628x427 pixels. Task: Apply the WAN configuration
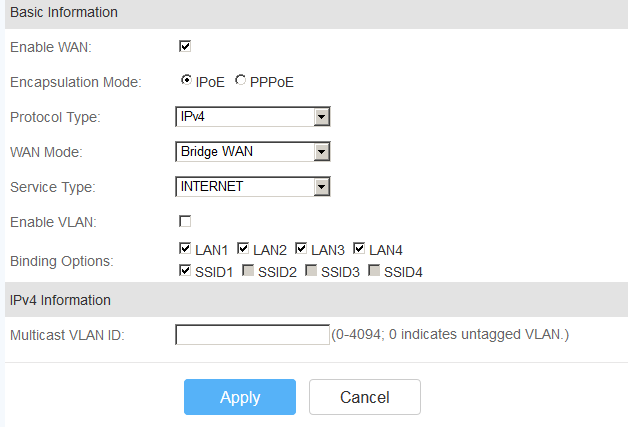click(x=240, y=397)
